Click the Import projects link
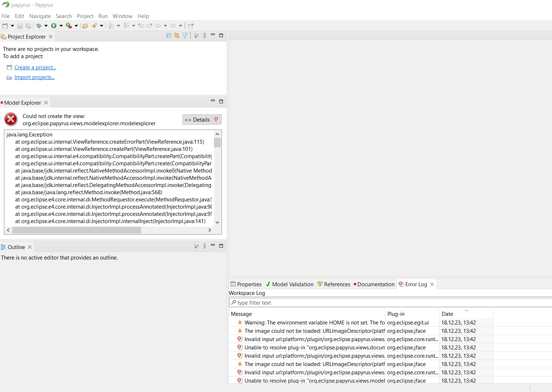This screenshot has height=392, width=552. (x=35, y=77)
